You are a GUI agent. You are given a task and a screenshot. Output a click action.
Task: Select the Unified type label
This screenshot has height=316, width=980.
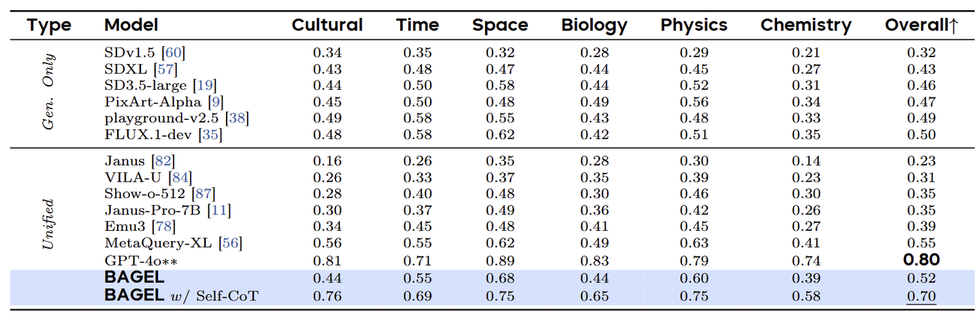point(49,224)
